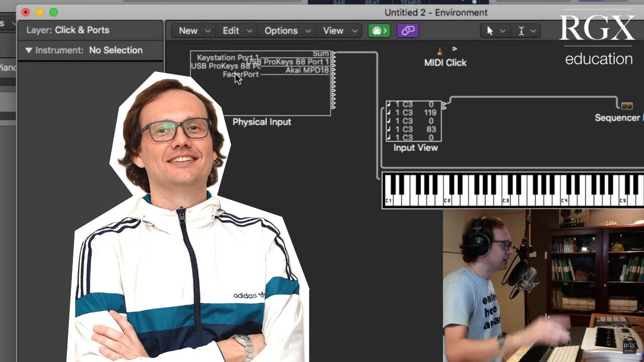The width and height of the screenshot is (644, 362).
Task: Play the C2 key on keyboard object
Action: pyautogui.click(x=447, y=196)
